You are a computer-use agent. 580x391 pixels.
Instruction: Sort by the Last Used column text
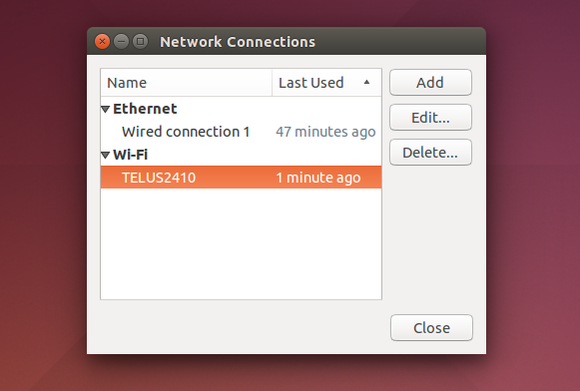point(311,83)
